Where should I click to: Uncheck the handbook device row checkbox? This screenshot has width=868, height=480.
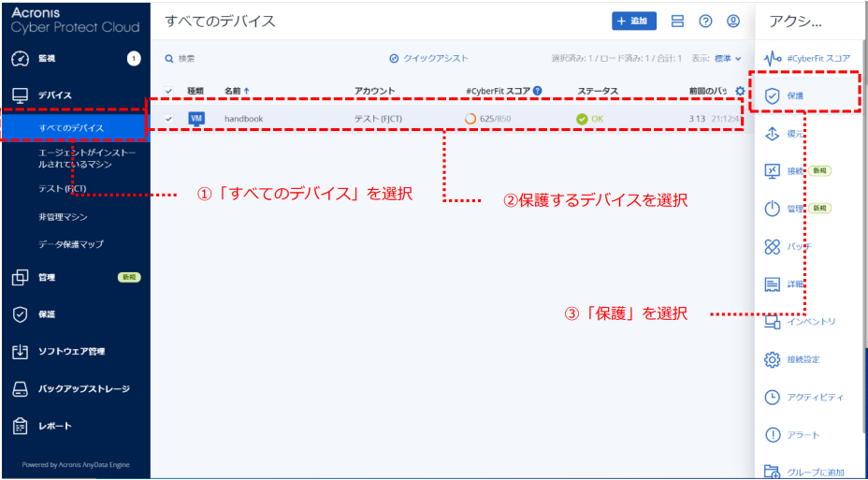point(168,119)
